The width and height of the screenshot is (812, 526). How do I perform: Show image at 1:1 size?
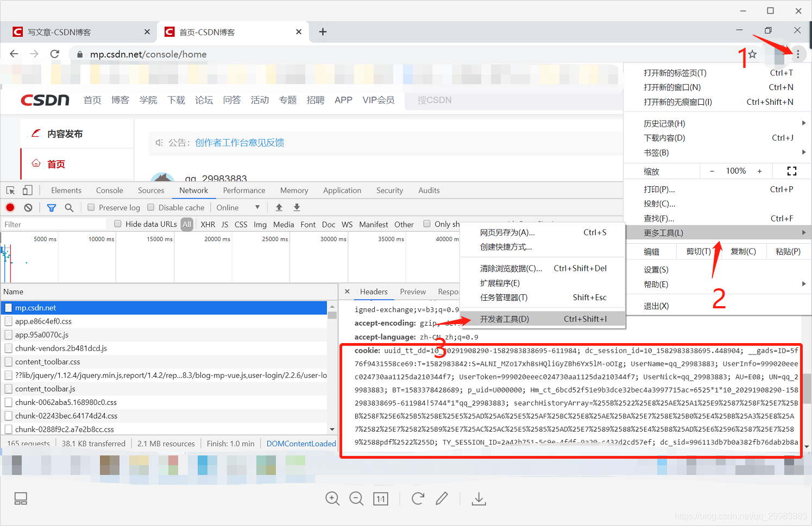click(381, 499)
